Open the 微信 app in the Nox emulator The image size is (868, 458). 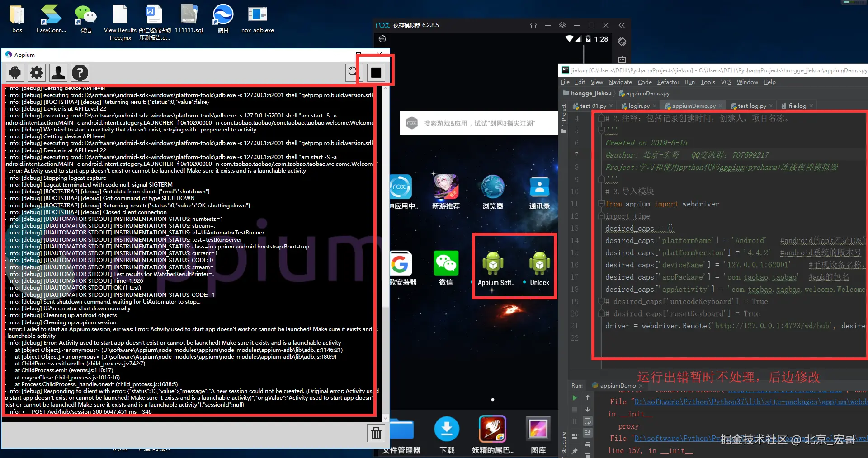pyautogui.click(x=446, y=268)
